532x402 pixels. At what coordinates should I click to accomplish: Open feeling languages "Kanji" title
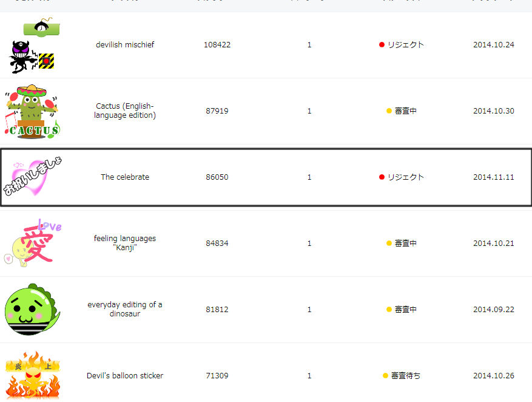tap(125, 243)
